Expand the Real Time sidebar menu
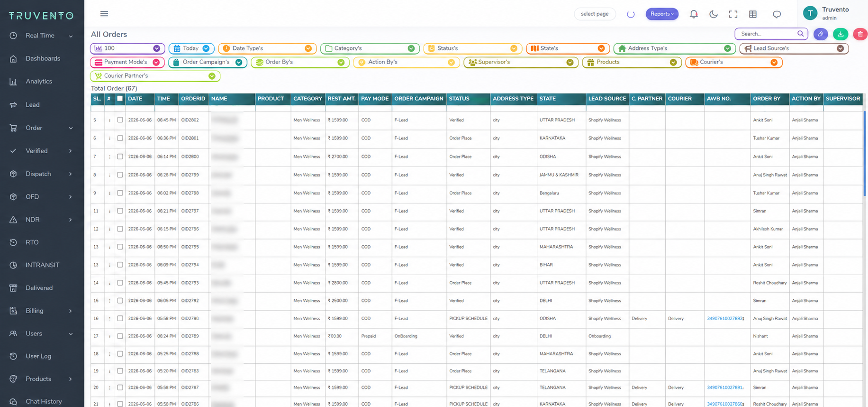This screenshot has width=868, height=407. pos(42,36)
